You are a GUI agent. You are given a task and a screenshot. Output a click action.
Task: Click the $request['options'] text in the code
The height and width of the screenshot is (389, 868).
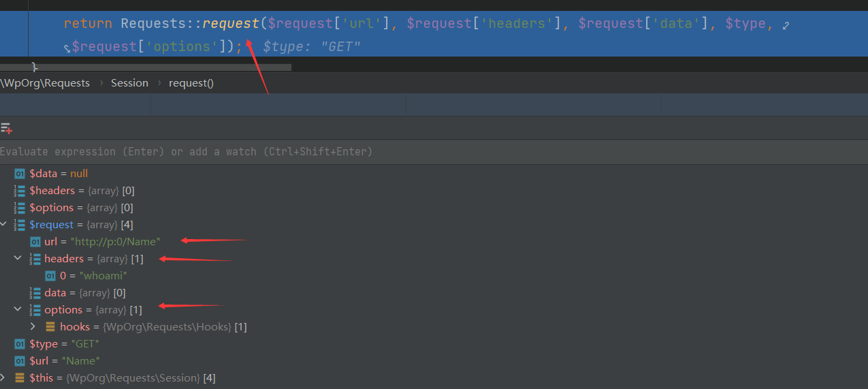click(x=150, y=46)
